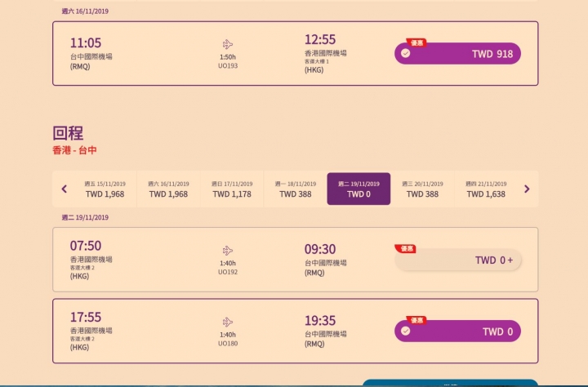Choose Monday 18/11/2019 TWD 388 date
Image resolution: width=588 pixels, height=387 pixels.
pyautogui.click(x=296, y=189)
